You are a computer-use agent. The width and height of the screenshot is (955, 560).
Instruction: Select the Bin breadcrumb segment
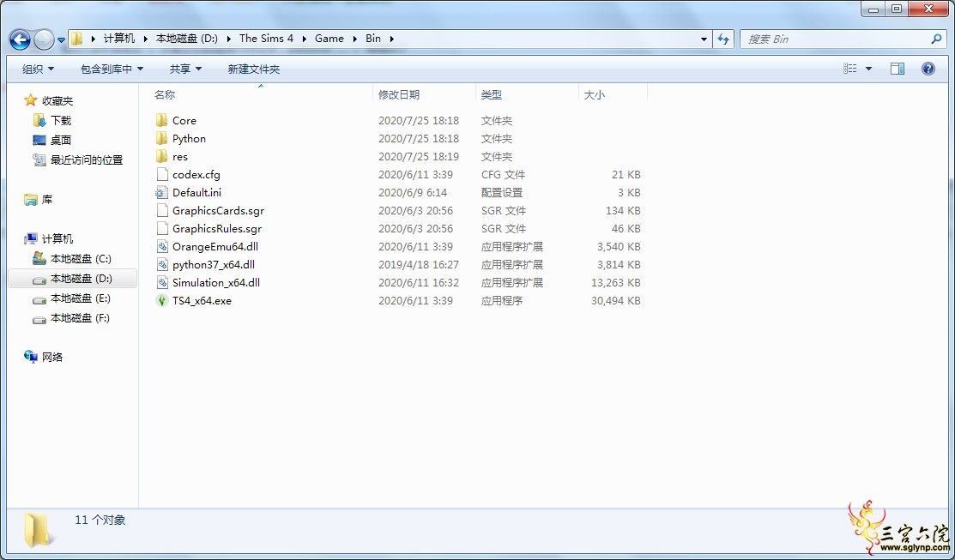point(373,39)
